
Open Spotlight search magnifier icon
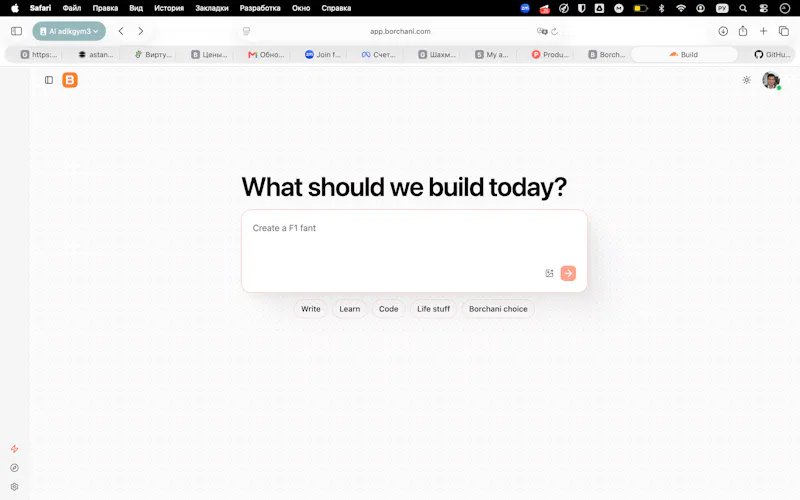743,8
